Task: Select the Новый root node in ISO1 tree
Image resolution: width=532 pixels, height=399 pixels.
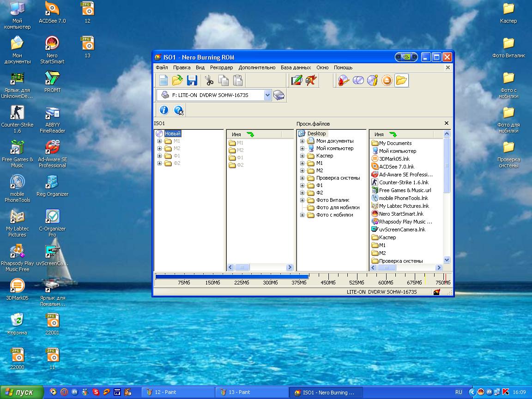Action: coord(173,133)
